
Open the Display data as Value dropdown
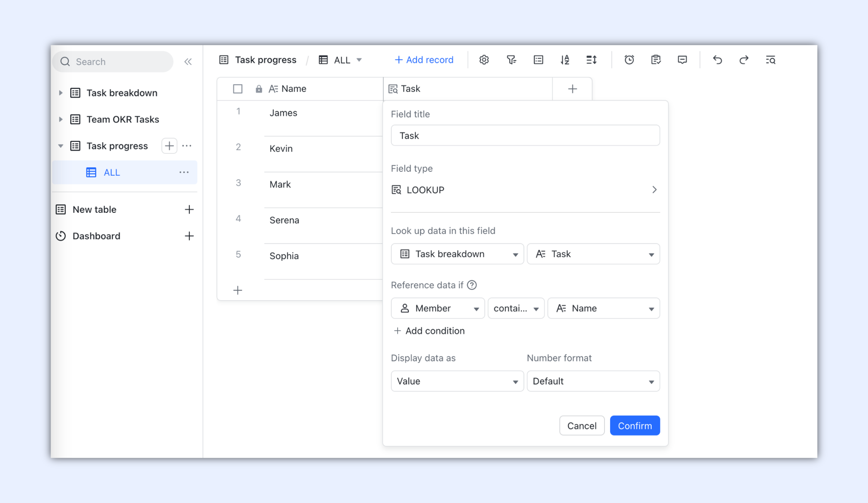coord(457,381)
